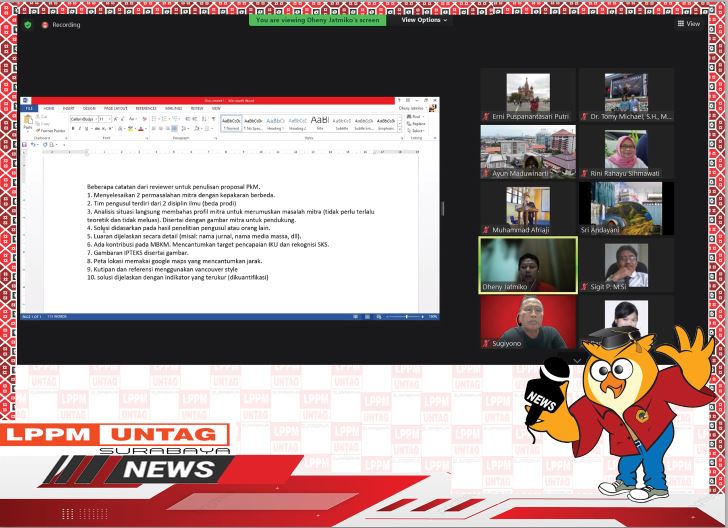Open the MAILINGS ribbon tab

pos(174,108)
